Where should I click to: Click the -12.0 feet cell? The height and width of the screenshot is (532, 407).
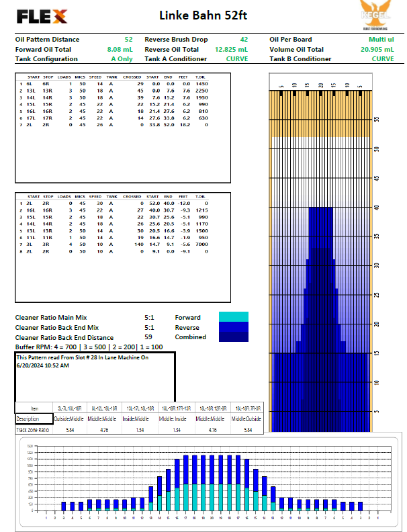tap(185, 204)
